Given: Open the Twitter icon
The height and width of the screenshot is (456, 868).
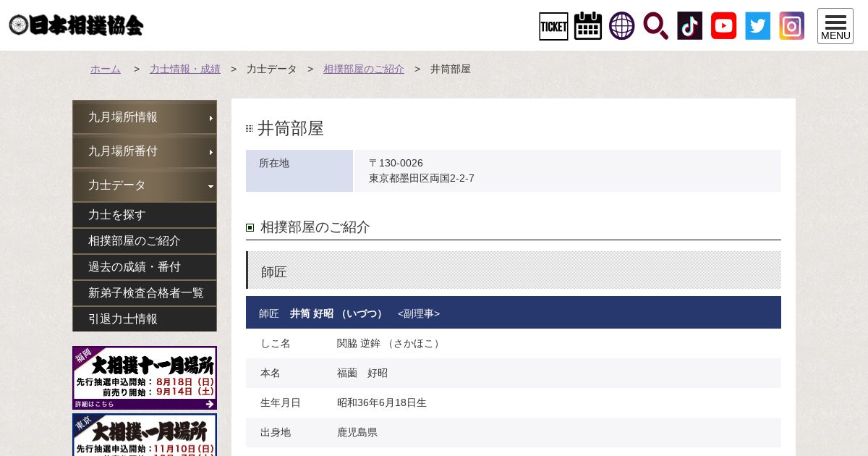Looking at the screenshot, I should coord(758,26).
